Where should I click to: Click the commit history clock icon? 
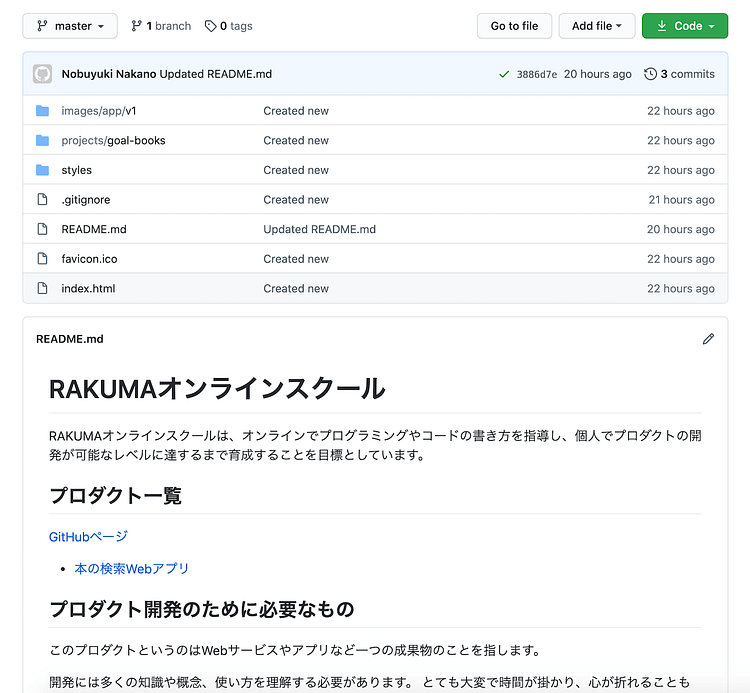pos(650,74)
